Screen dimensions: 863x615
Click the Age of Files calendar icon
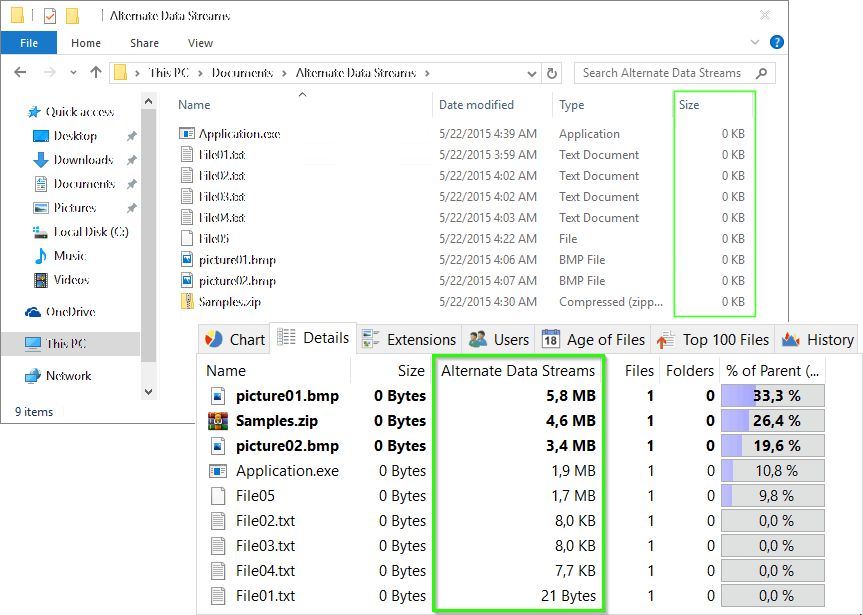tap(550, 339)
